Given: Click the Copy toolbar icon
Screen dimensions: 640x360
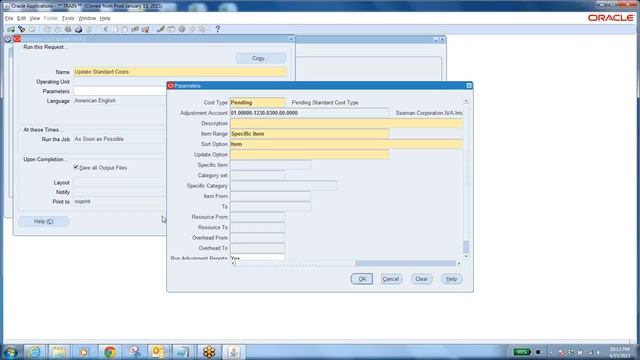Looking at the screenshot, I should 115,29.
